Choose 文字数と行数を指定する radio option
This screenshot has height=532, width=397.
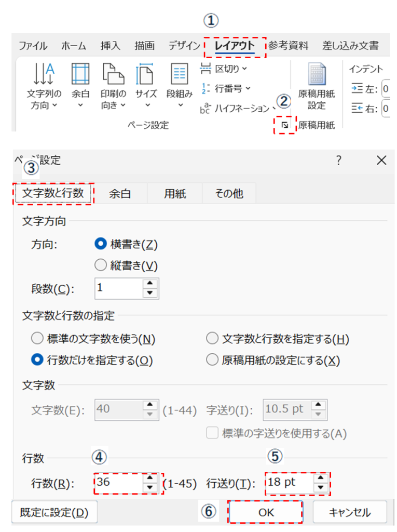(x=212, y=339)
